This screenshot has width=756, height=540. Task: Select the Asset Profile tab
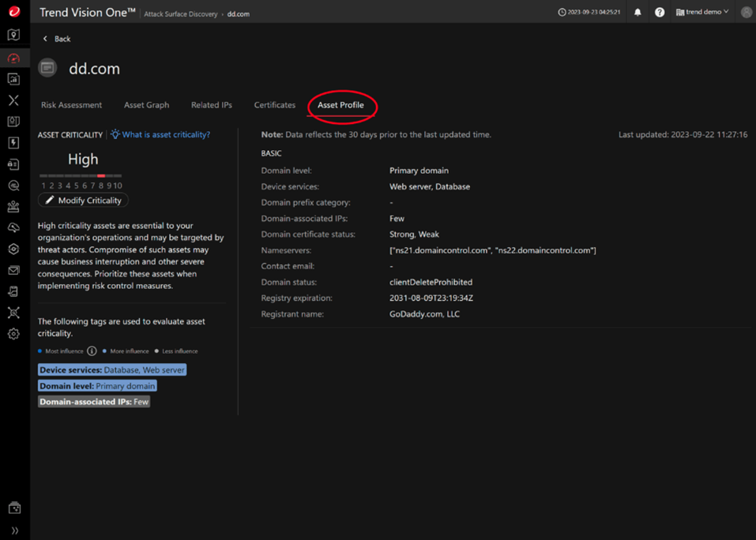[x=341, y=105]
